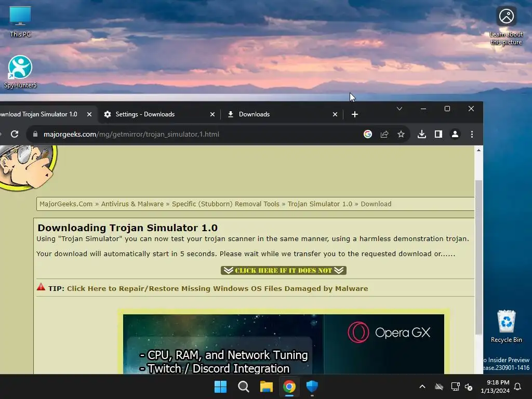
Task: Click the page scrollbar up arrow
Action: coord(478,150)
